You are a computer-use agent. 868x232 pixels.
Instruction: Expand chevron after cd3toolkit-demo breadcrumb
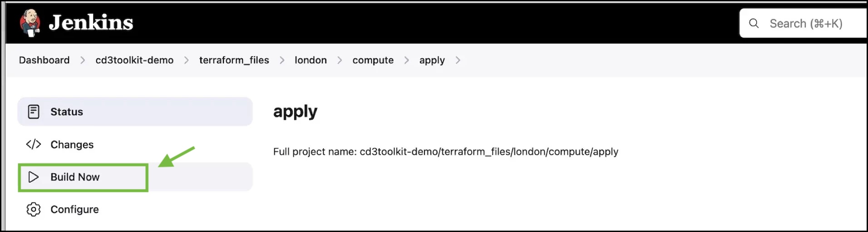(x=186, y=60)
